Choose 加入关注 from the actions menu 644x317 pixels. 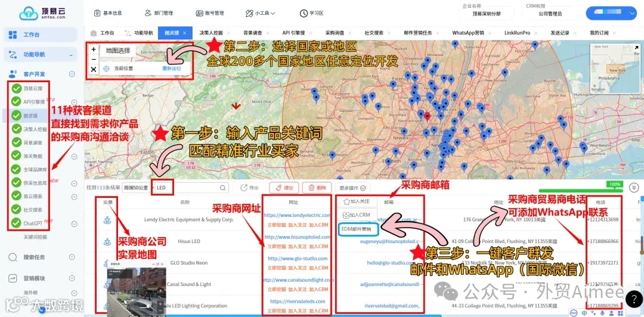tap(357, 201)
